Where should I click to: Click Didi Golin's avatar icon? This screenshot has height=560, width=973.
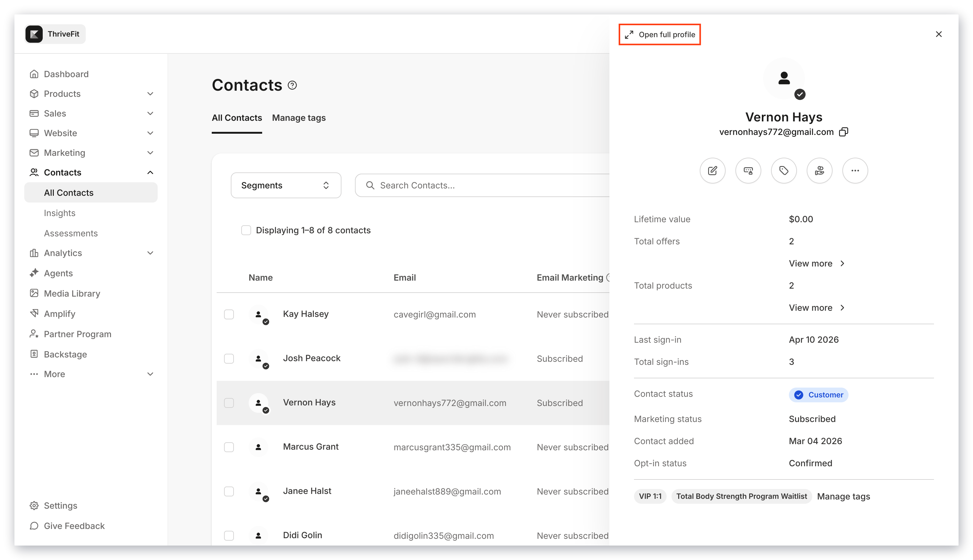(x=258, y=536)
